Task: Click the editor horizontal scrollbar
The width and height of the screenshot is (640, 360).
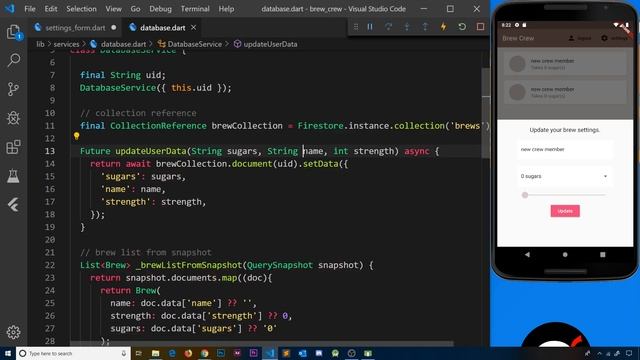Action: [x=261, y=344]
